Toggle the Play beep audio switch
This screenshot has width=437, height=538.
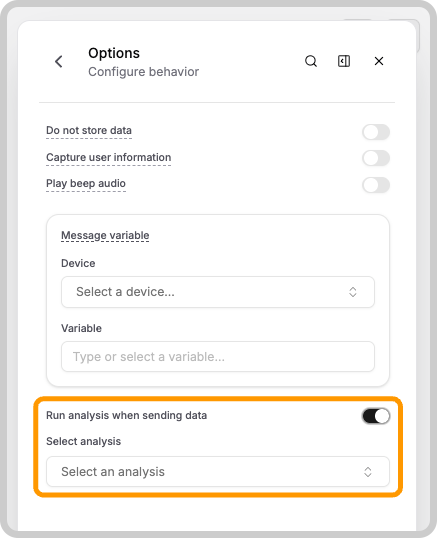click(376, 185)
